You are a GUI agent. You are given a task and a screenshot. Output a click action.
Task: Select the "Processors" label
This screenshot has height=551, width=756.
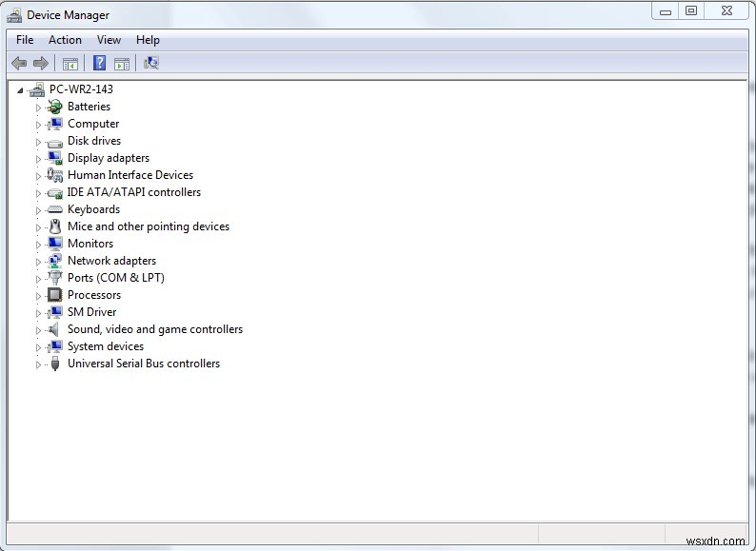click(x=94, y=295)
